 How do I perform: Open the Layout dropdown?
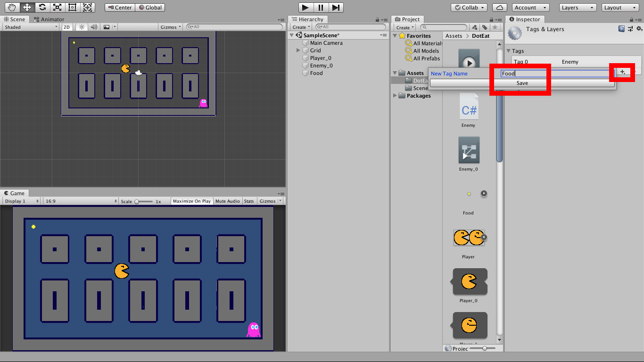[x=621, y=8]
